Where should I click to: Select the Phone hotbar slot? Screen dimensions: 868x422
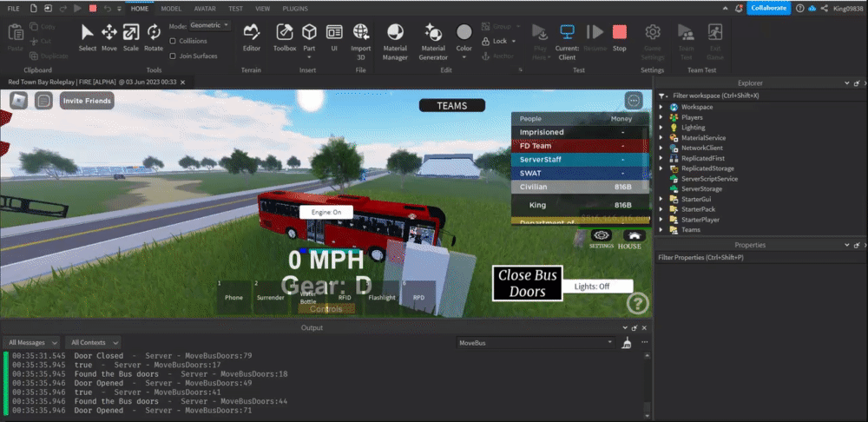pos(233,297)
